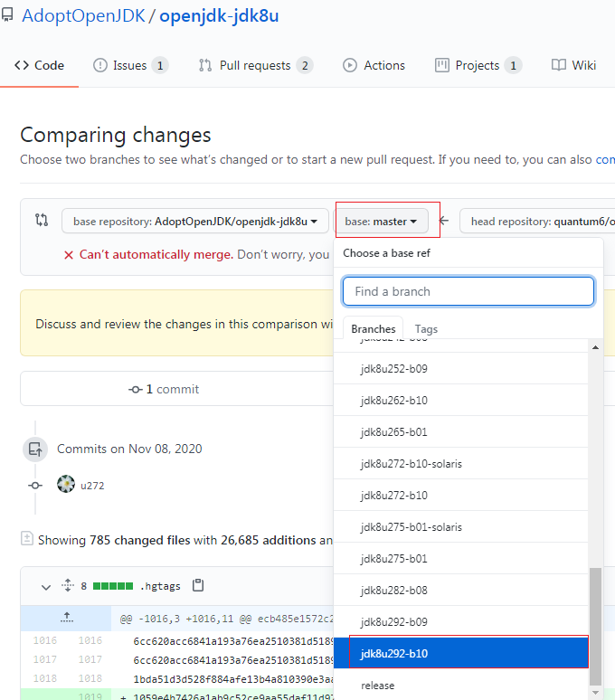The width and height of the screenshot is (615, 700).
Task: Click line number 1017 in new column
Action: tap(90, 659)
